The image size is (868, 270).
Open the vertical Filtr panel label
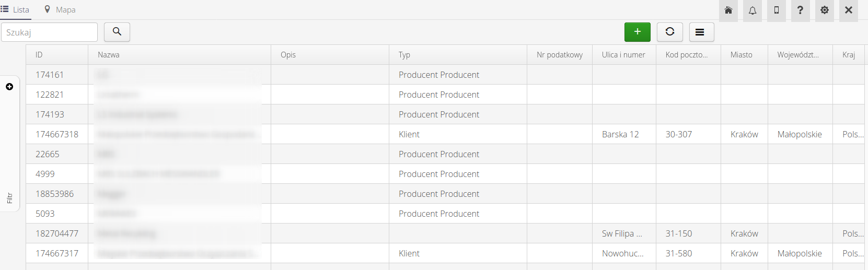click(x=9, y=198)
